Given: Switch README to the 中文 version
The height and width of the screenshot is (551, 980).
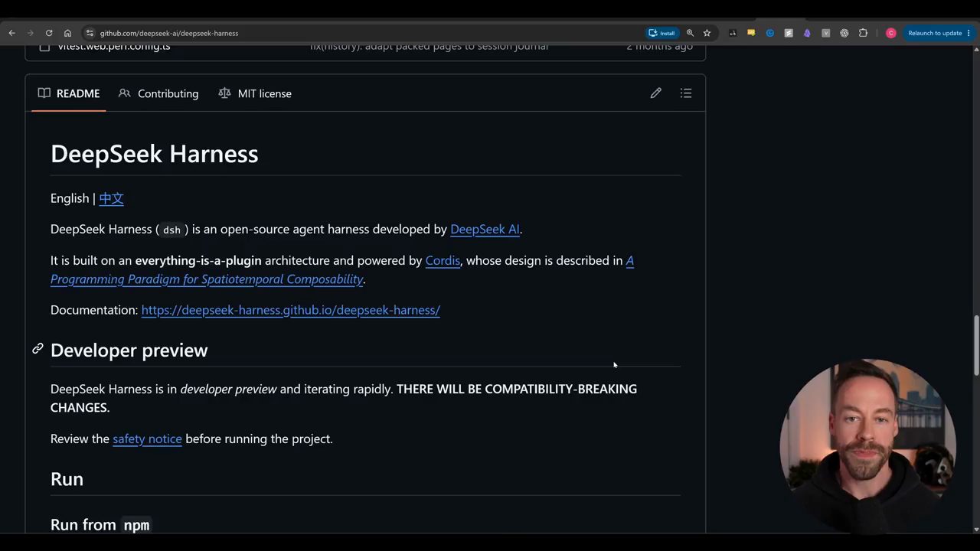Looking at the screenshot, I should pyautogui.click(x=111, y=198).
